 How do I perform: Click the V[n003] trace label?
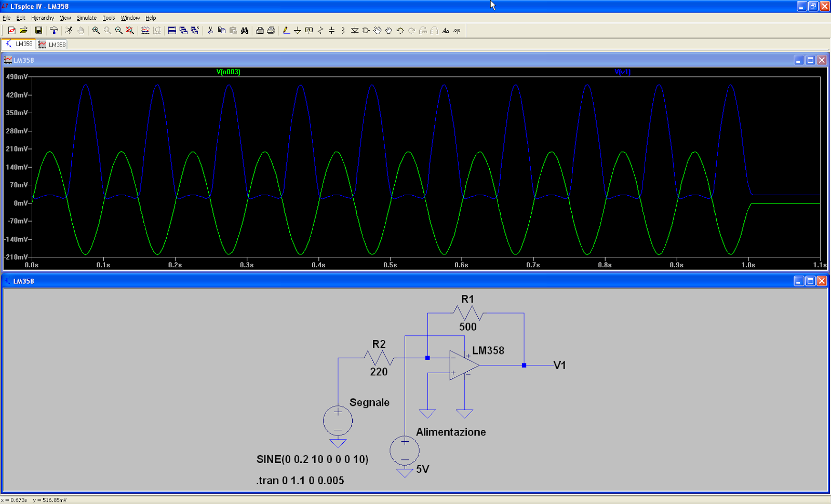229,72
